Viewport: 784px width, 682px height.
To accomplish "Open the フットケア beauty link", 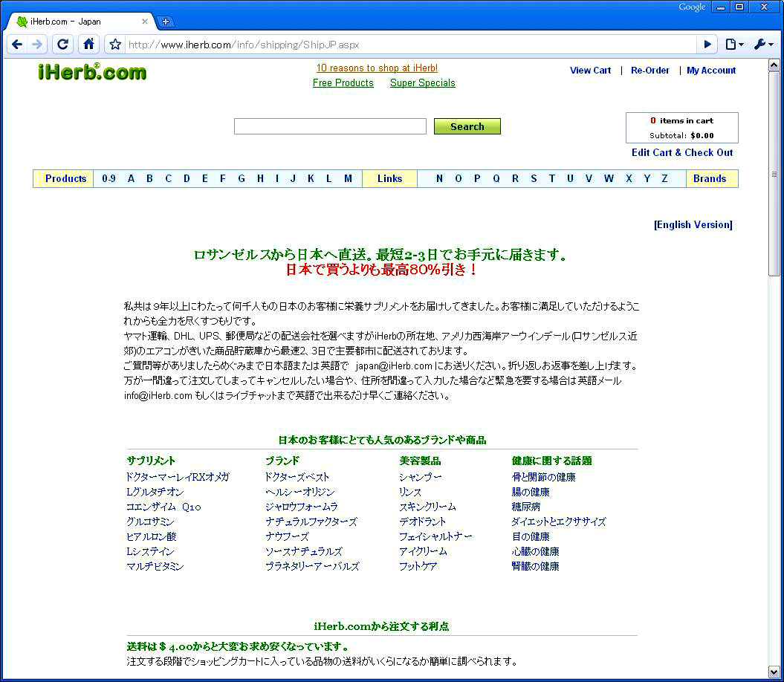I will click(418, 567).
